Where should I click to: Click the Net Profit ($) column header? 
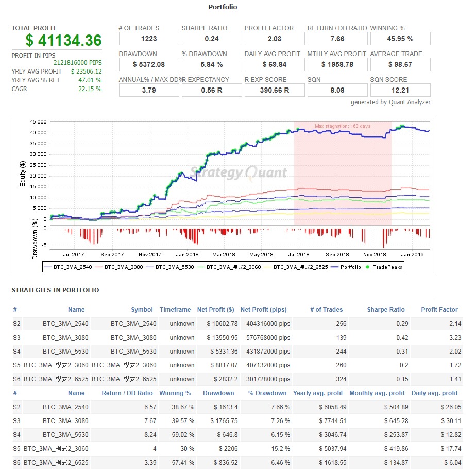tap(215, 310)
